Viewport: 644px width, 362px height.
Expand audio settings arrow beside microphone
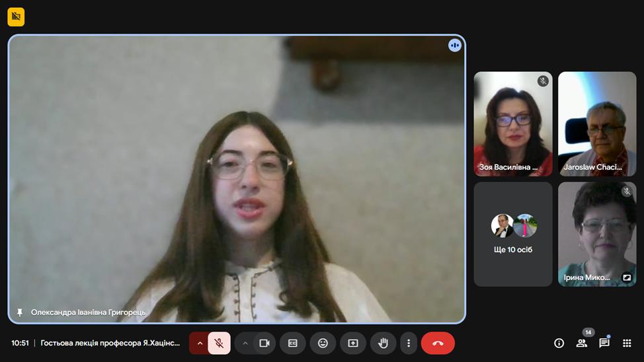click(200, 343)
